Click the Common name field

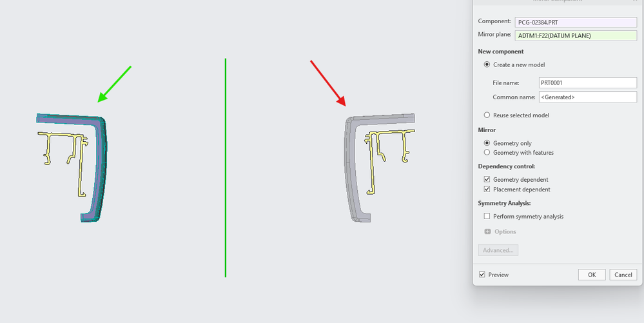click(x=588, y=97)
